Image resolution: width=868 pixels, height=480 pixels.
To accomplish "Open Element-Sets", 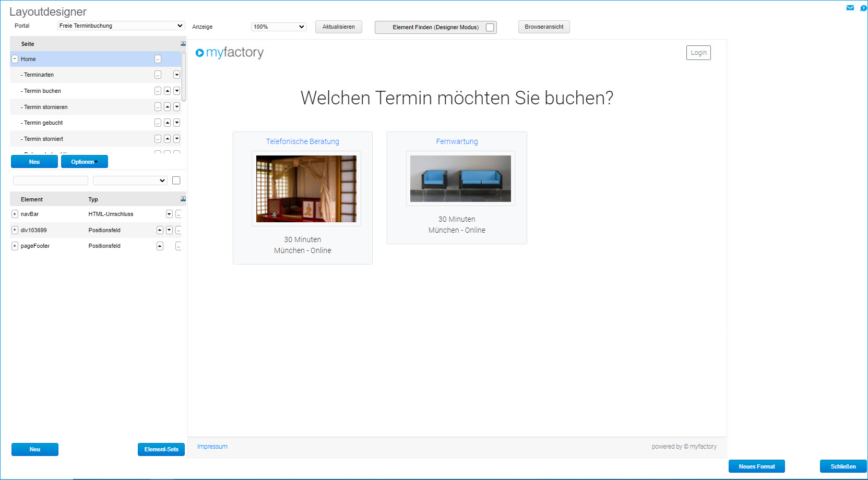I will pyautogui.click(x=161, y=449).
